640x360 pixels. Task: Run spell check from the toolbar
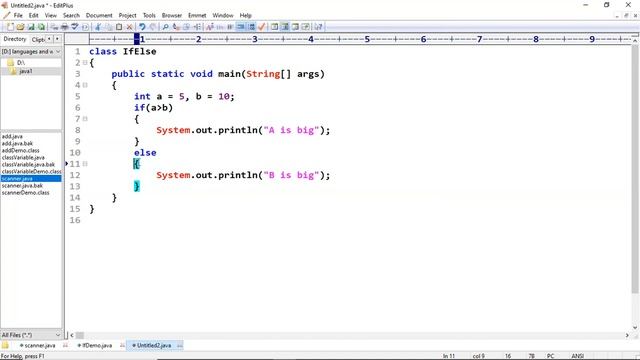point(75,27)
